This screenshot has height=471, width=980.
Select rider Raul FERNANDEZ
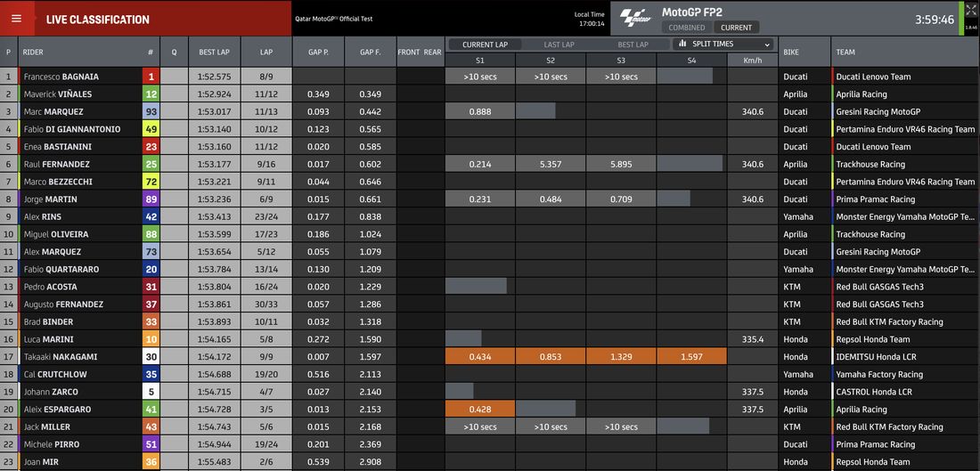[x=56, y=165]
